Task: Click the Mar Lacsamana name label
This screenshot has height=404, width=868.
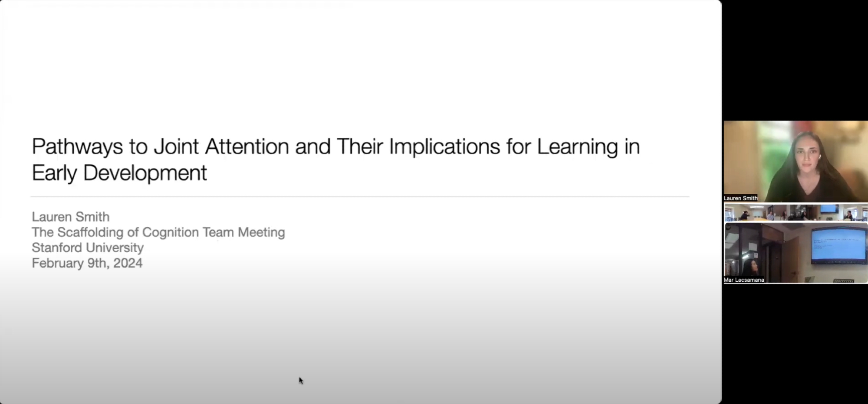Action: pyautogui.click(x=744, y=280)
